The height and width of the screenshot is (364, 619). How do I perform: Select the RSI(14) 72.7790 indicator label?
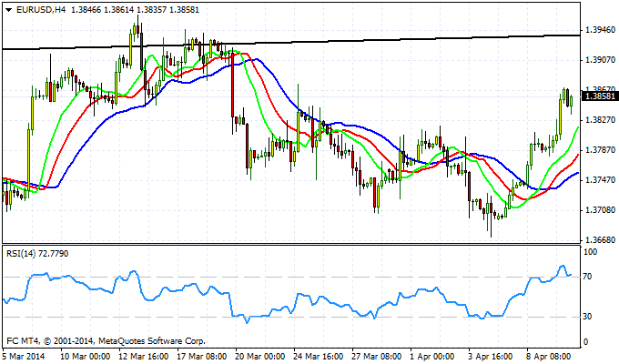point(37,254)
